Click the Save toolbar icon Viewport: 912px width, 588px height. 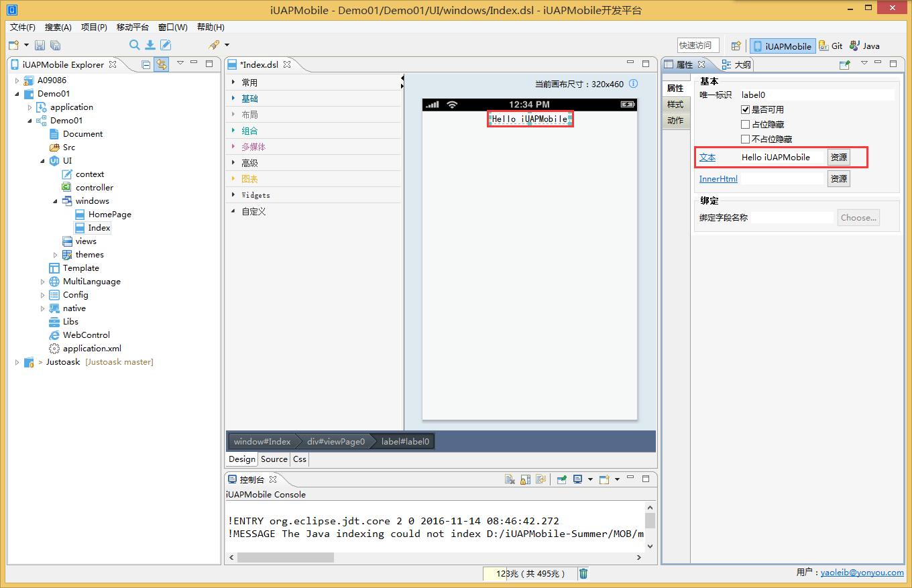coord(40,45)
